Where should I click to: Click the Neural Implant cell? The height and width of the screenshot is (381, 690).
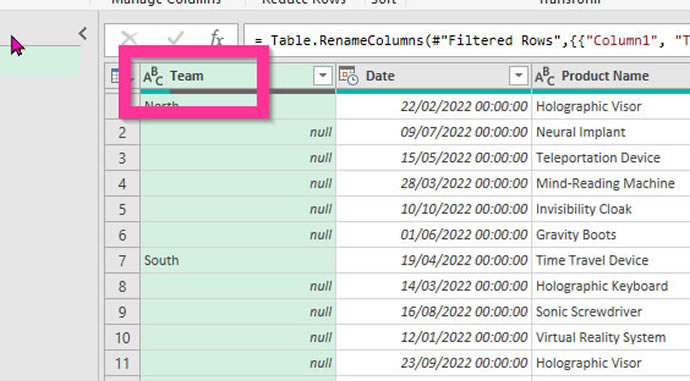pos(611,132)
